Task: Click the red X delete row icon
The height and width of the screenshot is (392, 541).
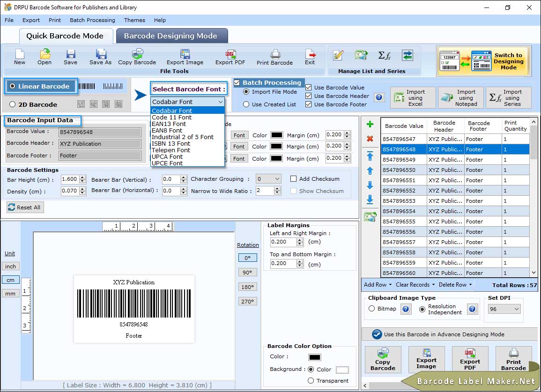Action: click(370, 139)
